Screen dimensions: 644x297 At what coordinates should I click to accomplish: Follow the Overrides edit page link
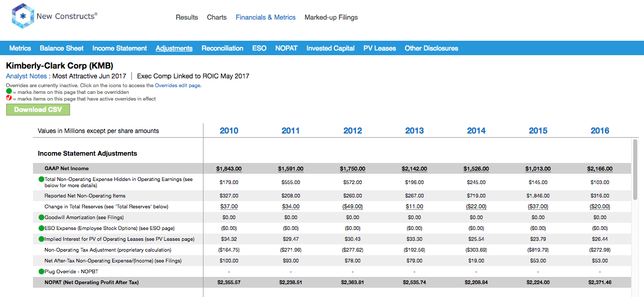(178, 86)
